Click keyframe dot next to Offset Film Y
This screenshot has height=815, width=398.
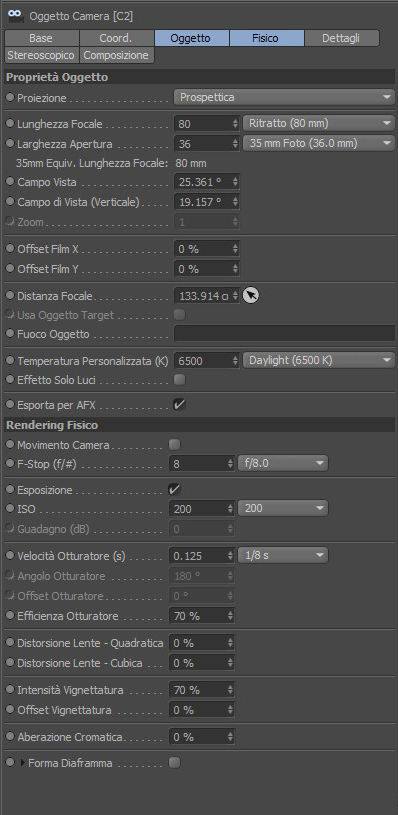[x=10, y=269]
